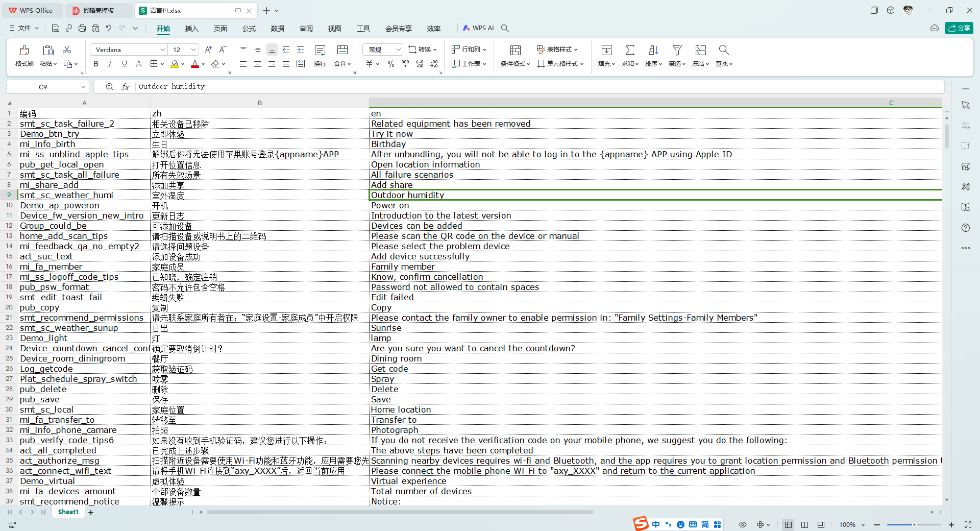Screen dimensions: 980x531
Task: Apply the yellow fill color swatch
Action: click(x=175, y=64)
